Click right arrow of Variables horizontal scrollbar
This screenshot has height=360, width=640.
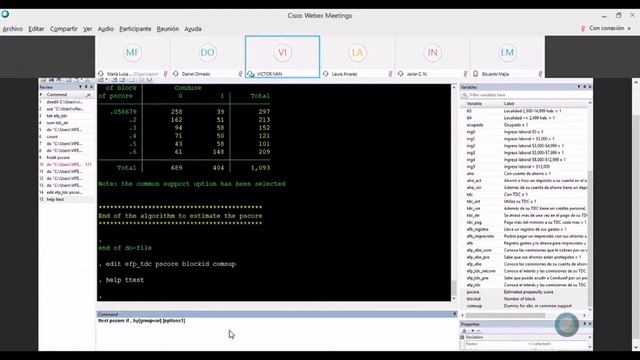(x=584, y=315)
